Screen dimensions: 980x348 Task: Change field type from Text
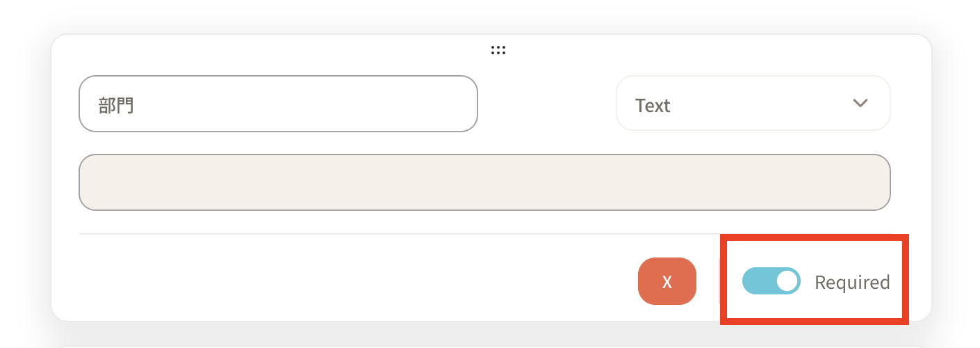753,104
